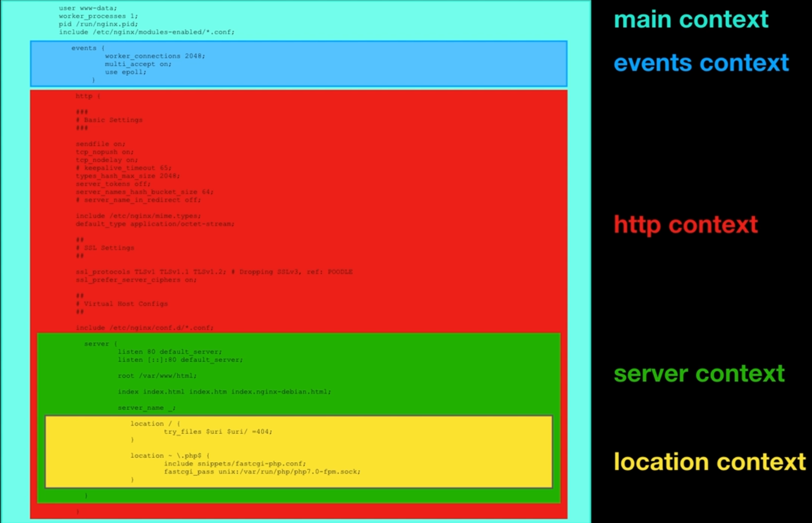Click the 'fastcgi_pass unix:' socket line
This screenshot has height=523, width=812.
(x=262, y=472)
